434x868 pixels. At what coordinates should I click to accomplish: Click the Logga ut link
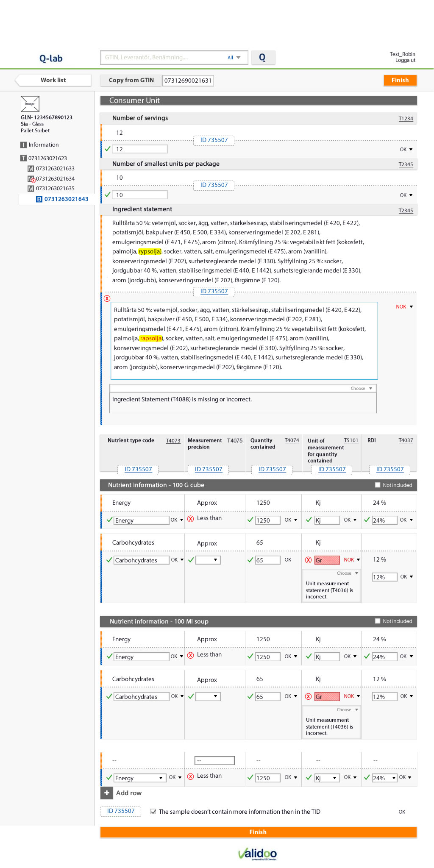405,60
